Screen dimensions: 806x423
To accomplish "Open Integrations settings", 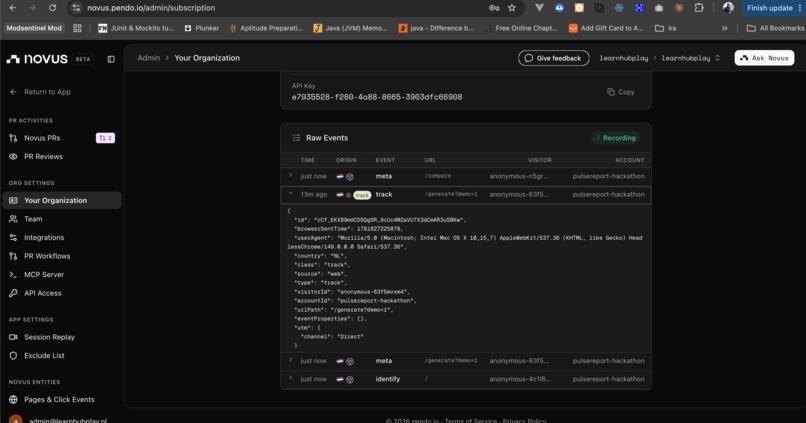I will tap(44, 237).
